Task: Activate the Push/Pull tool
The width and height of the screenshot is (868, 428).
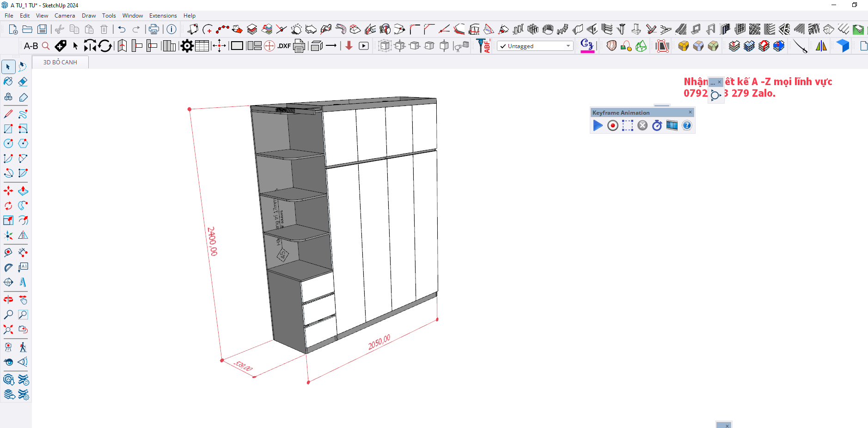Action: coord(23,191)
